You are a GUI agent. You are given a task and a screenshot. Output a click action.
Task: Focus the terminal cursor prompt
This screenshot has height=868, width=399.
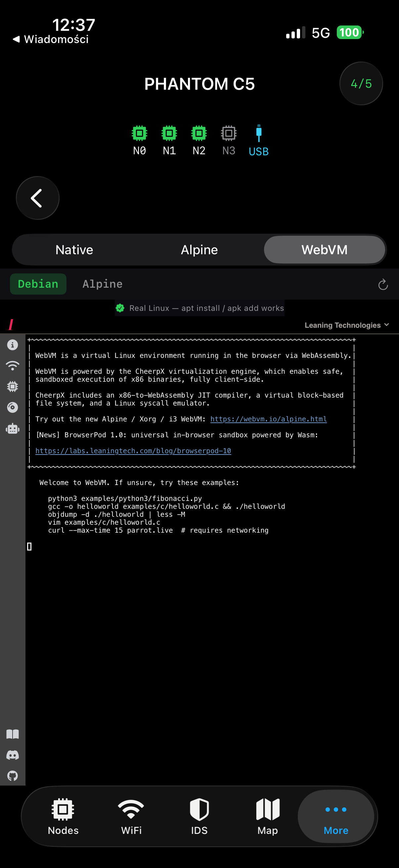point(29,547)
